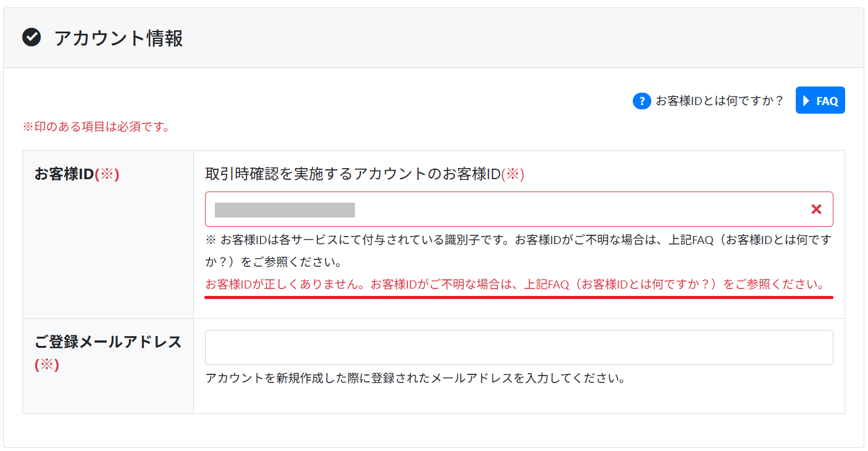
Task: Focus the ご登録メールアドレス input field
Action: [x=519, y=347]
